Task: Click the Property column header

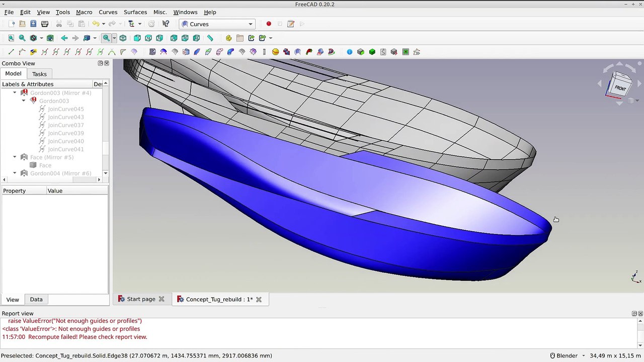Action: pyautogui.click(x=24, y=191)
